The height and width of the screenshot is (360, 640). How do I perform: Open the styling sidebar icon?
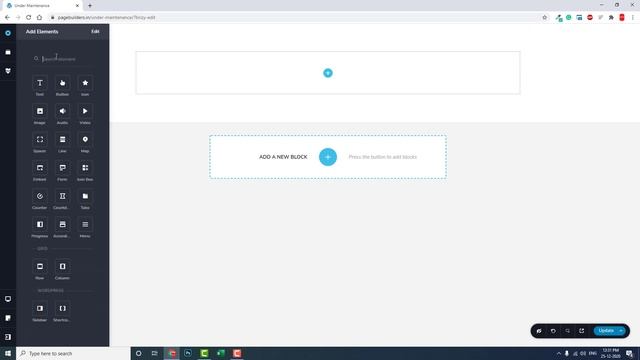coord(8,71)
